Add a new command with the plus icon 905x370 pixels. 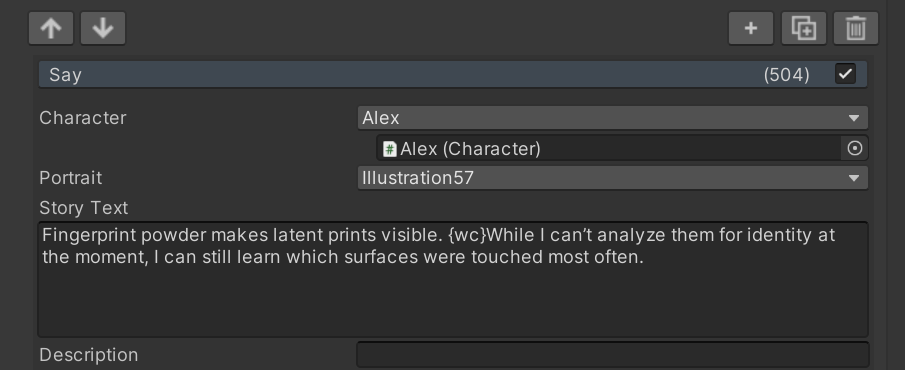(751, 28)
